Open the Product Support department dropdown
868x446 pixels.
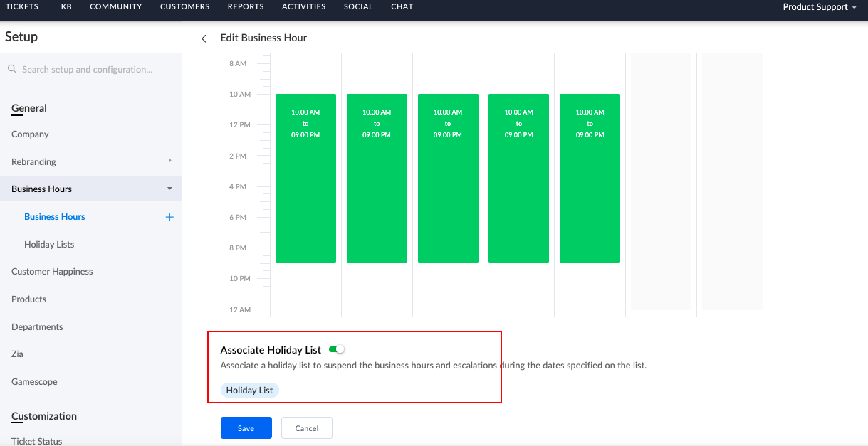(820, 7)
